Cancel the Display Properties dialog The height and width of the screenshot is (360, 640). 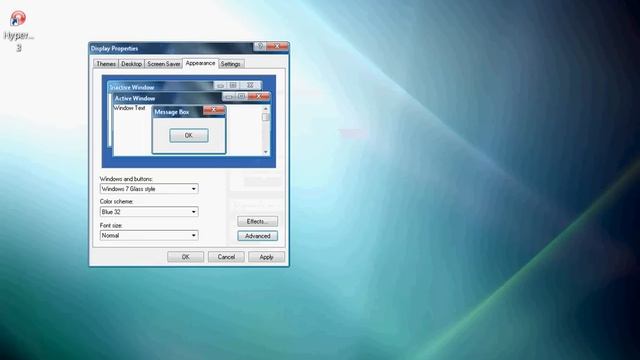point(226,257)
